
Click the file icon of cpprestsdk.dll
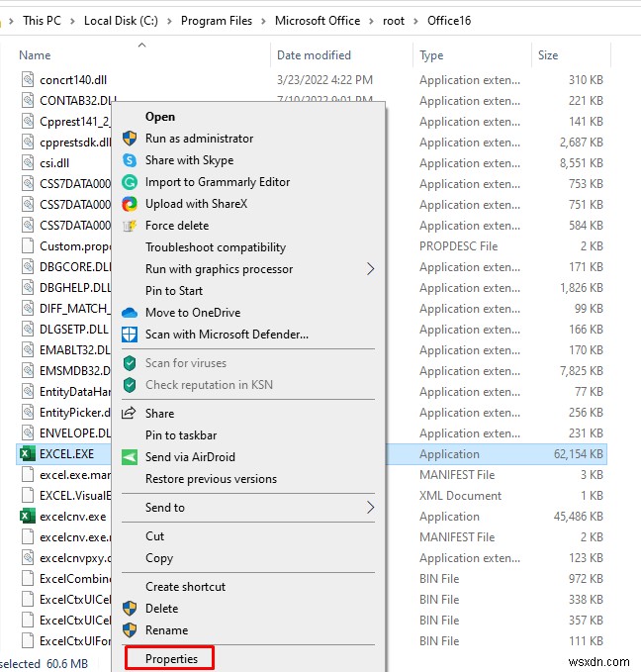tap(28, 142)
